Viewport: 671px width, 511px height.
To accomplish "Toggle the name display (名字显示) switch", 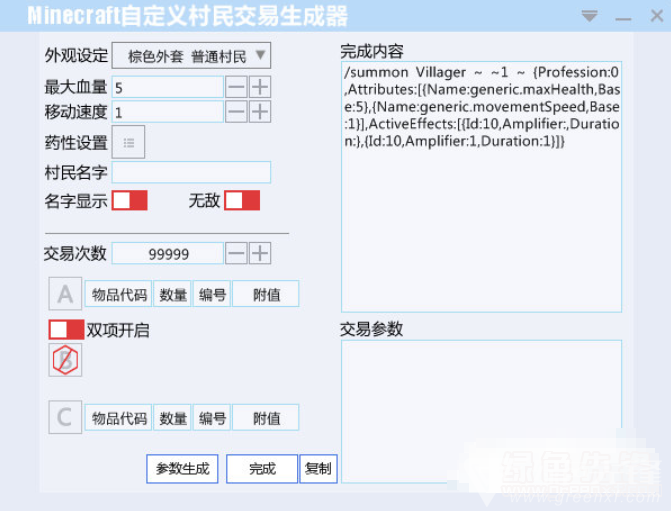I will [x=130, y=200].
